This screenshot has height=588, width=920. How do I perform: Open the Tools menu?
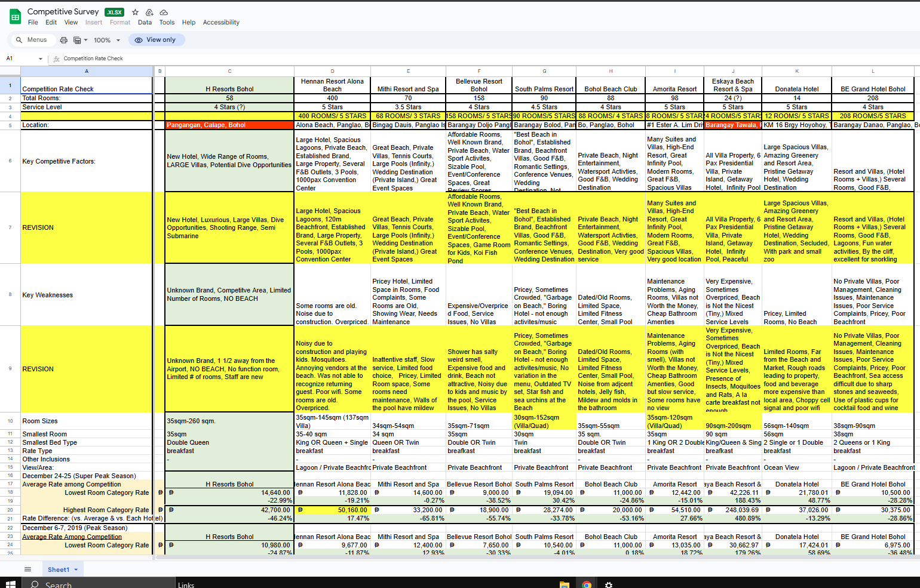point(167,23)
